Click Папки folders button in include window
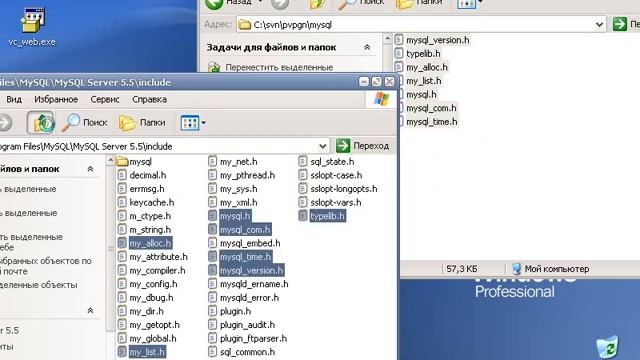Screen dimensions: 640x360 [x=142, y=122]
